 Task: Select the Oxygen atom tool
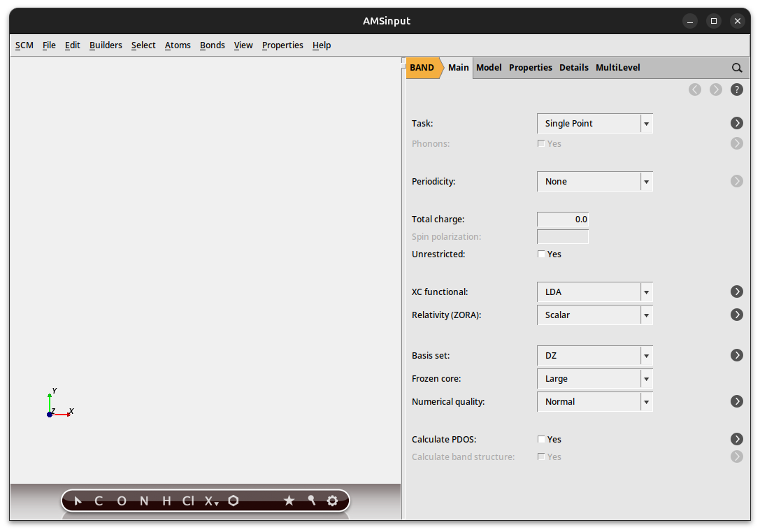tap(121, 501)
